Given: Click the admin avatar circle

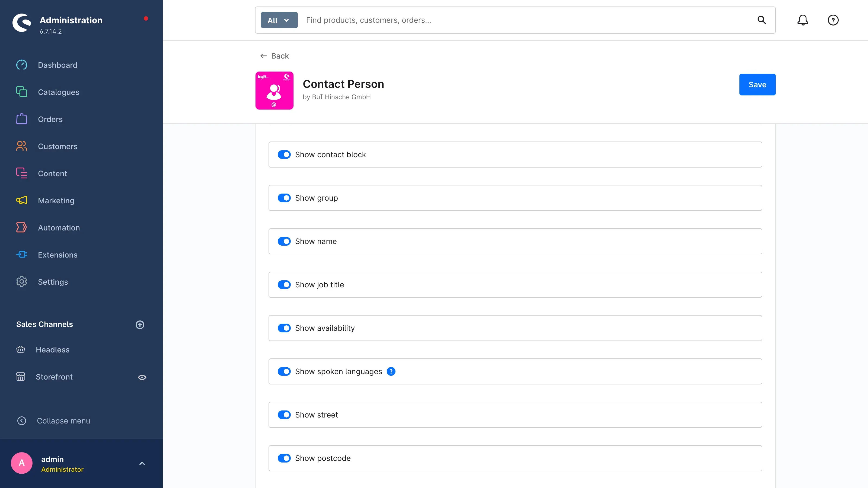Looking at the screenshot, I should pos(22,463).
